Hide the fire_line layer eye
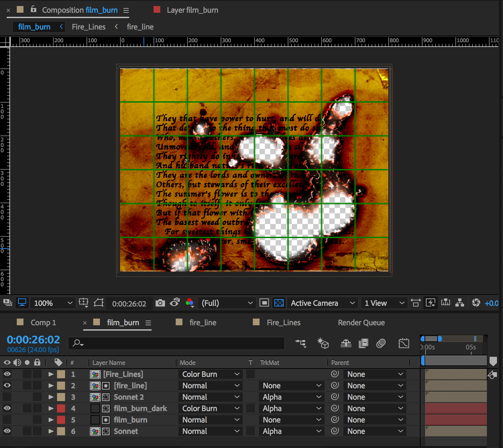The image size is (503, 448). tap(7, 385)
